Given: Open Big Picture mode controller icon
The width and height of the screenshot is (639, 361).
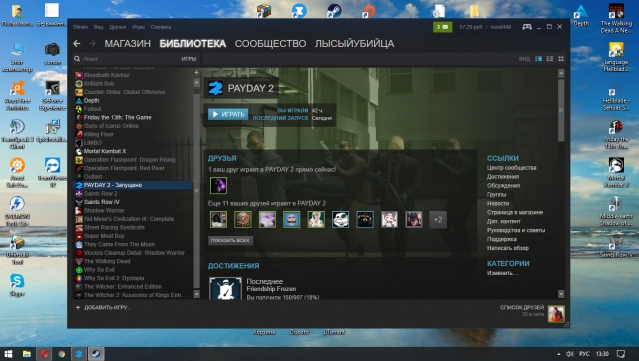Looking at the screenshot, I should (527, 27).
